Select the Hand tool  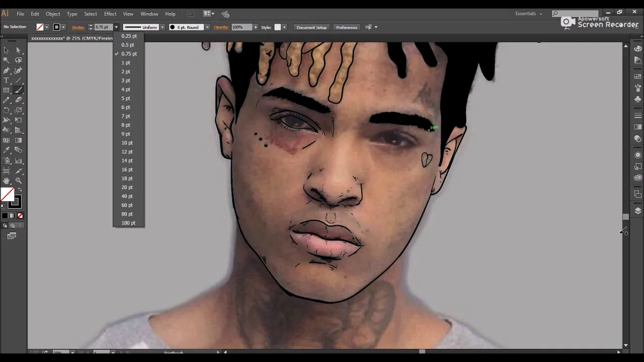coord(6,181)
